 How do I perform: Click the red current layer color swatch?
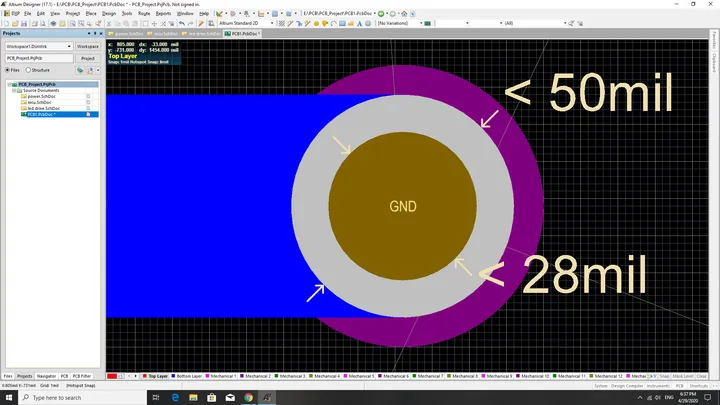(x=112, y=376)
